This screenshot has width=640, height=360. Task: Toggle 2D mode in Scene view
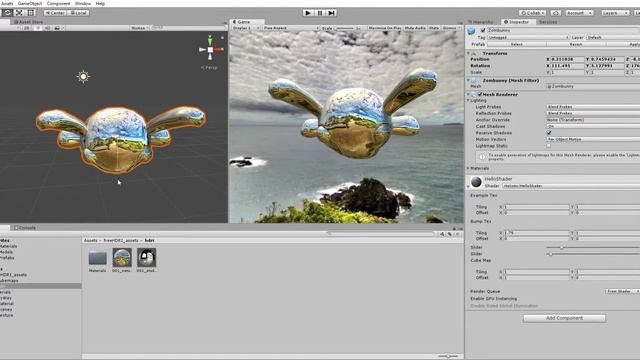[x=27, y=28]
